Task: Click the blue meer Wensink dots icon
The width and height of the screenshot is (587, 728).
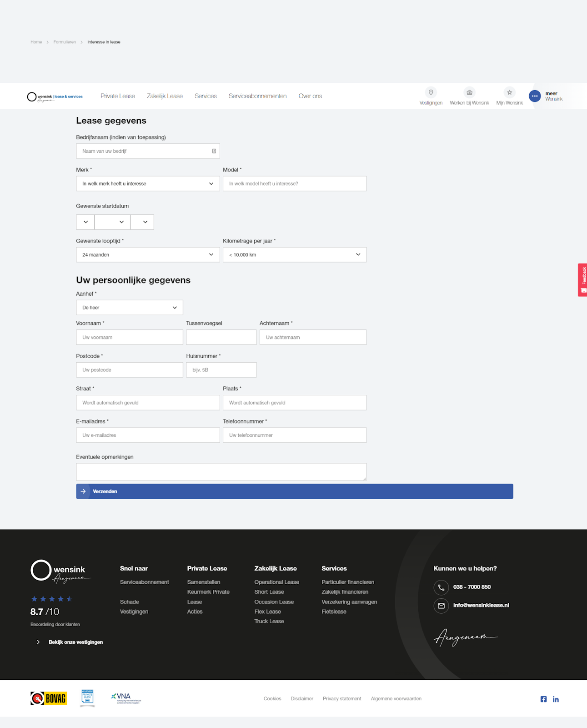Action: (x=535, y=96)
